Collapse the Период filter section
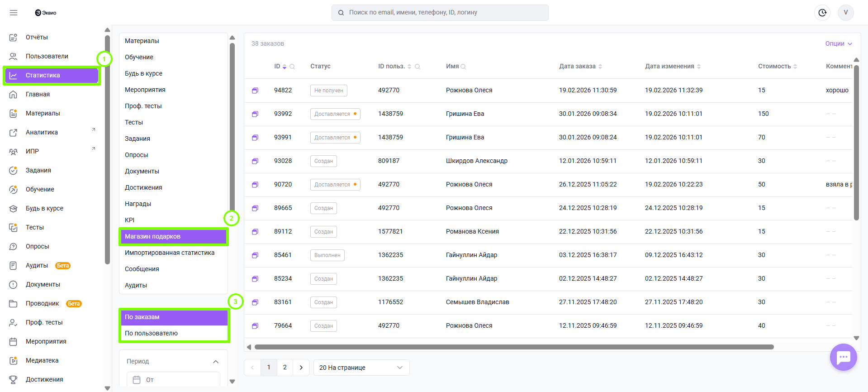The height and width of the screenshot is (392, 868). (216, 361)
